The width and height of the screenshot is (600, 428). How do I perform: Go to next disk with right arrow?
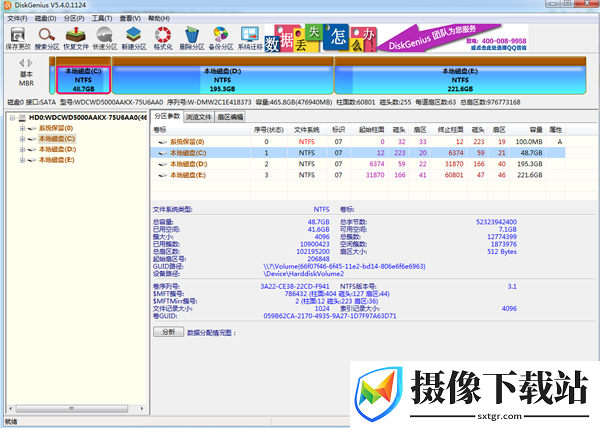(x=30, y=63)
